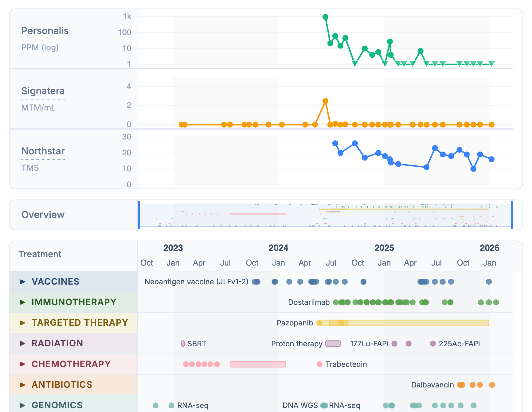Viewport: 532px width, 412px height.
Task: Click the Proton therapy duration bar
Action: click(x=333, y=344)
